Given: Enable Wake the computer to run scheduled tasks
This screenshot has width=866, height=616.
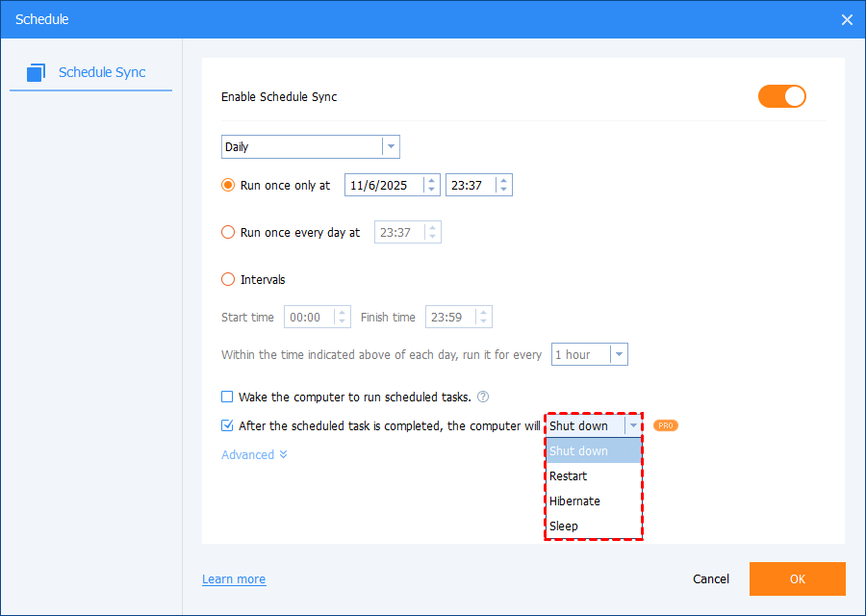Looking at the screenshot, I should 227,397.
